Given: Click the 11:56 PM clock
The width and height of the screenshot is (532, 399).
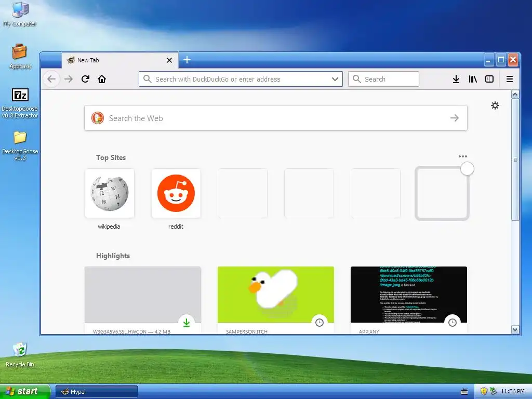Looking at the screenshot, I should point(513,391).
